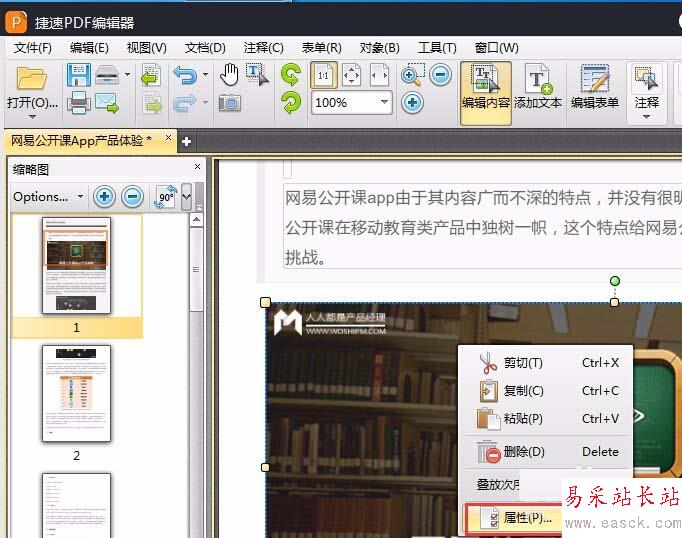Viewport: 682px width, 538px height.
Task: Click the fit width icon
Action: click(x=379, y=75)
